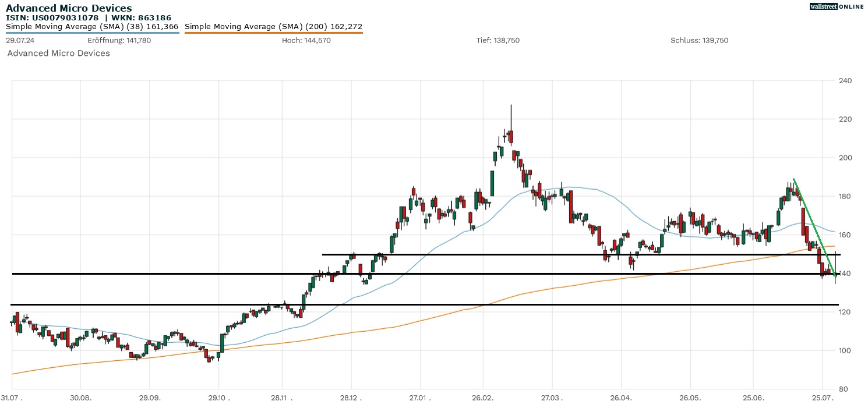Click the Advanced Micro Devices series label
This screenshot has height=401, width=868.
point(58,53)
